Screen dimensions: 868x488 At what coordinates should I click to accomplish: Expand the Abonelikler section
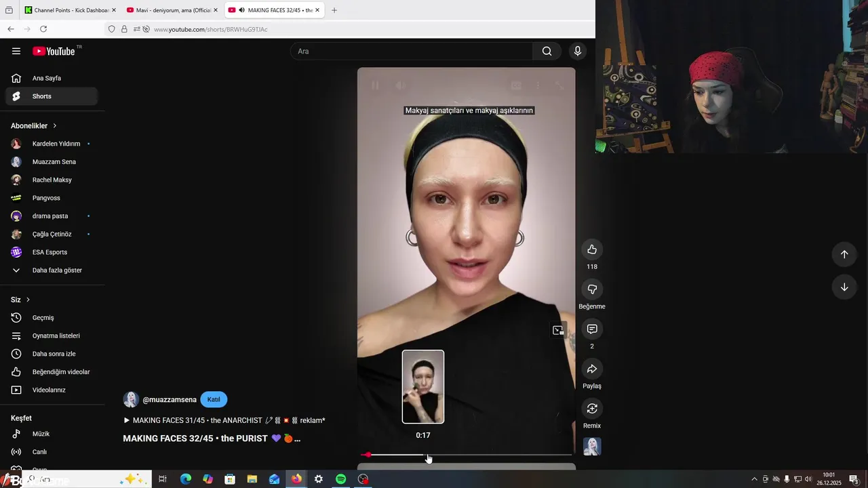pos(34,125)
